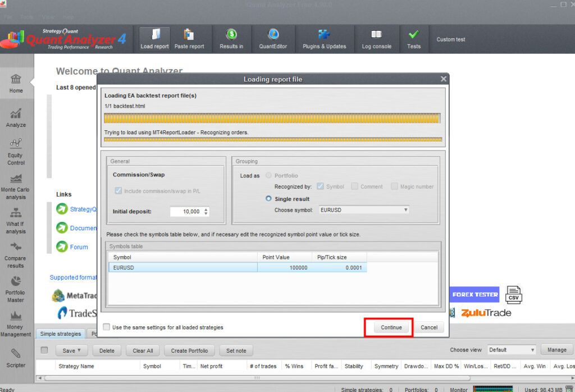Toggle Include commission/swap in P/L checkbox
The image size is (575, 392).
click(118, 191)
